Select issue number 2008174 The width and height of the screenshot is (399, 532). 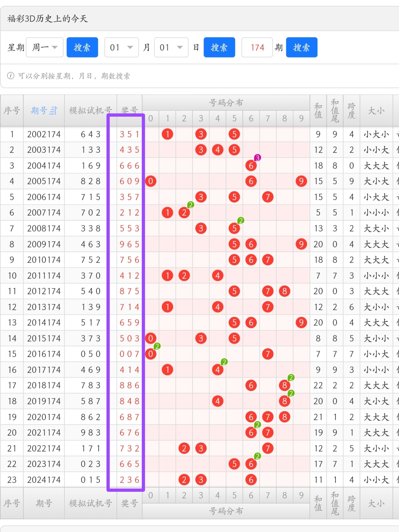pyautogui.click(x=44, y=229)
